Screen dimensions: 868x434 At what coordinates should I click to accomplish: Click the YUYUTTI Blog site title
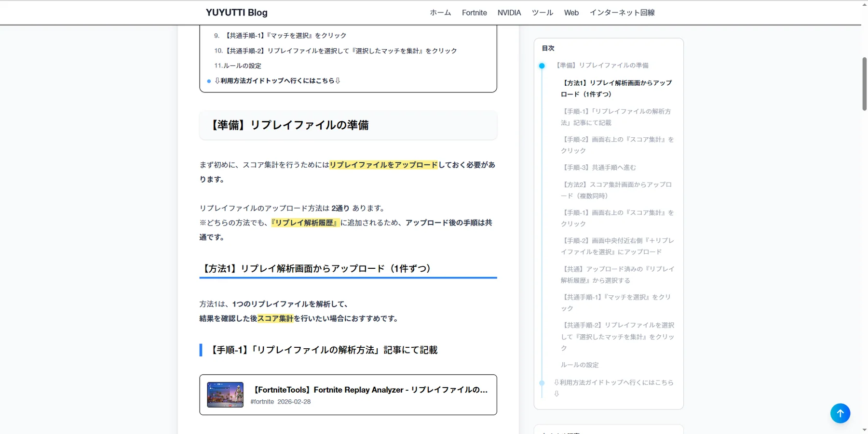[x=236, y=12]
